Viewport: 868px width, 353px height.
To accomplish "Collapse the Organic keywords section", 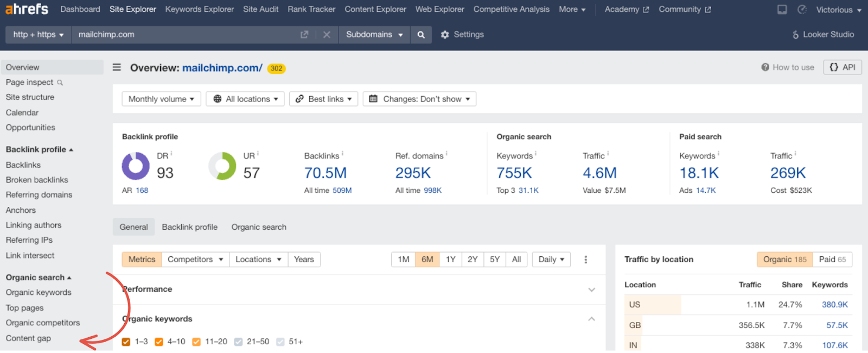I will pos(591,319).
